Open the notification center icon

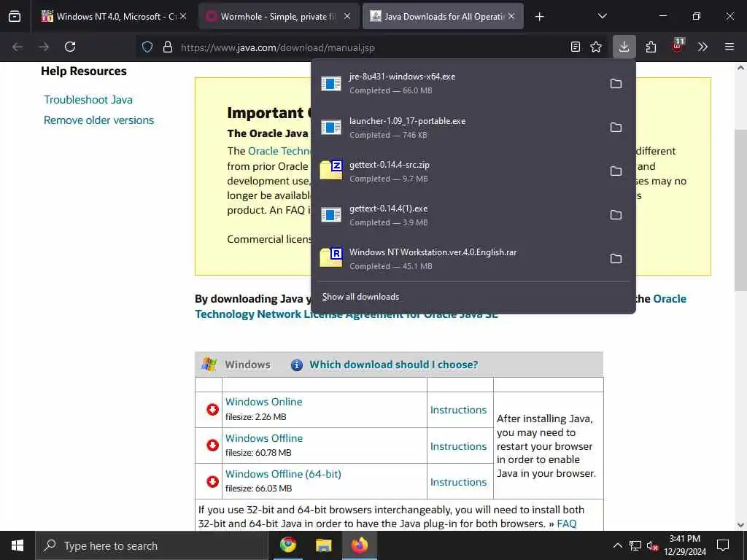[723, 545]
